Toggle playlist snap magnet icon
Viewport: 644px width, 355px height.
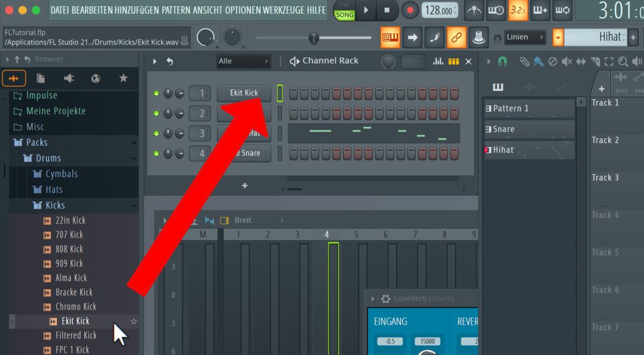[502, 62]
